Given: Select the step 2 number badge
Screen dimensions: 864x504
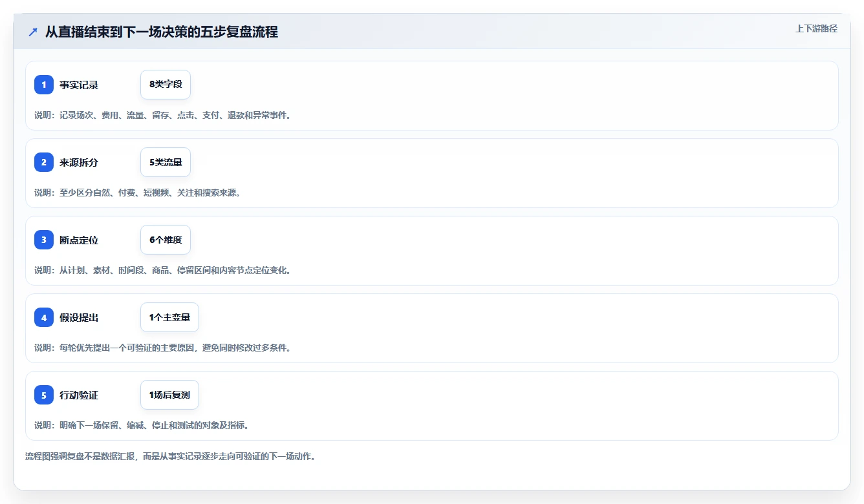Looking at the screenshot, I should click(x=44, y=162).
